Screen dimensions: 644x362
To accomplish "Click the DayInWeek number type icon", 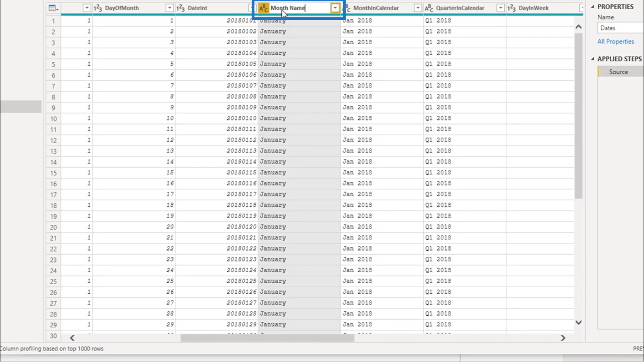I will tap(512, 8).
